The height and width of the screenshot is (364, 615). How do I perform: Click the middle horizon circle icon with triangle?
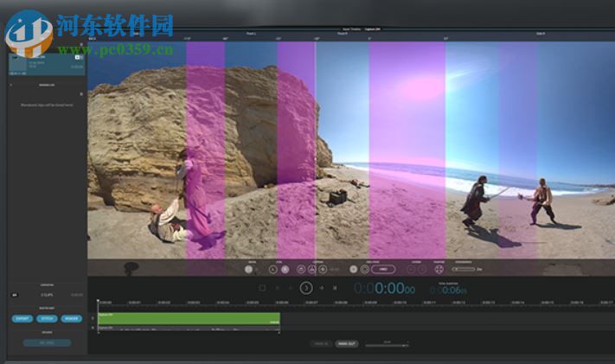point(311,269)
